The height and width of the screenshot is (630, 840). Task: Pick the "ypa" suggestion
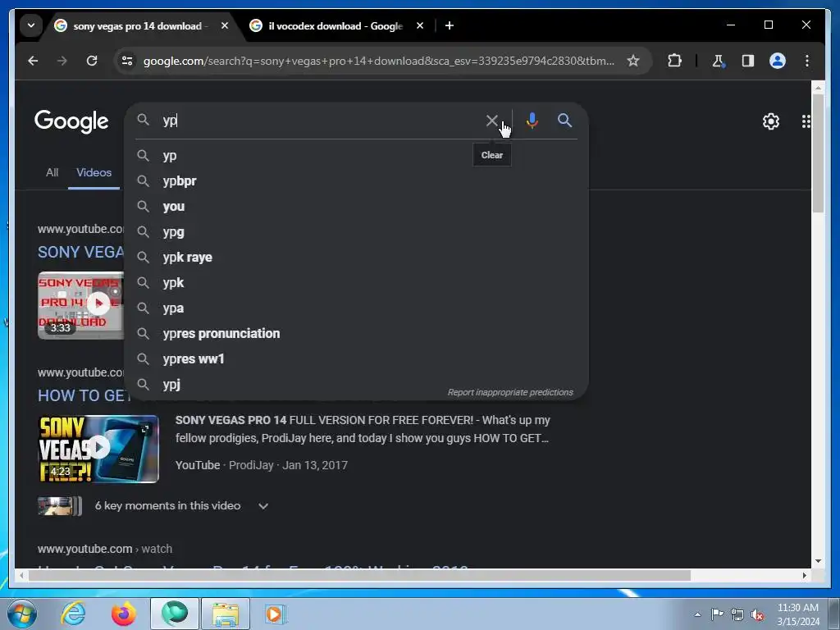tap(356, 308)
